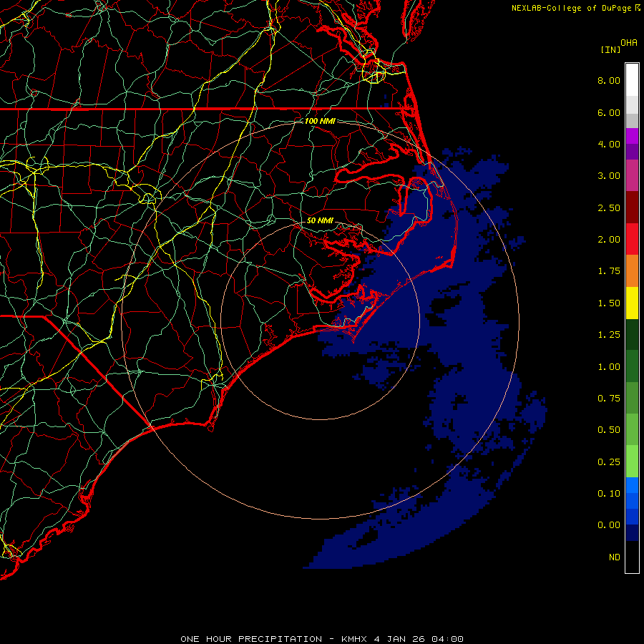Select the 3.00 legend value

[609, 176]
